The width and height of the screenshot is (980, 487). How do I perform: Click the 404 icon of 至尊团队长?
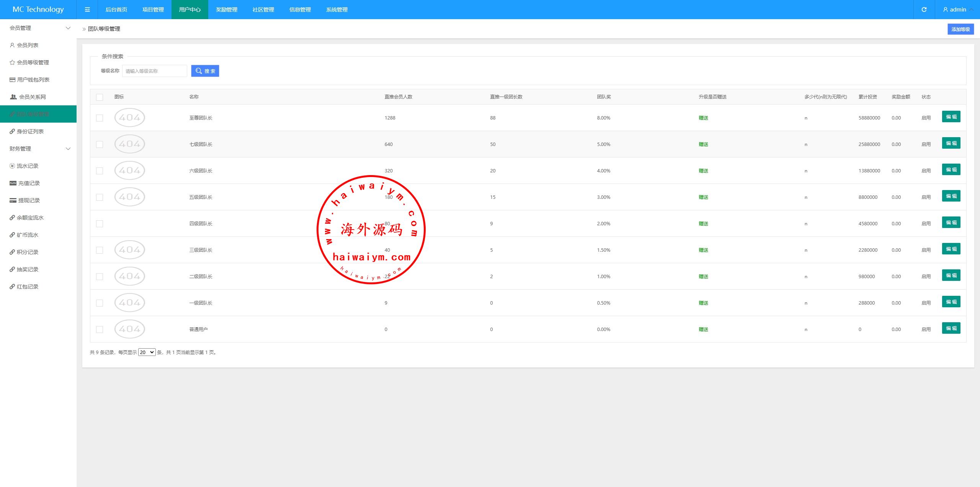click(x=130, y=118)
